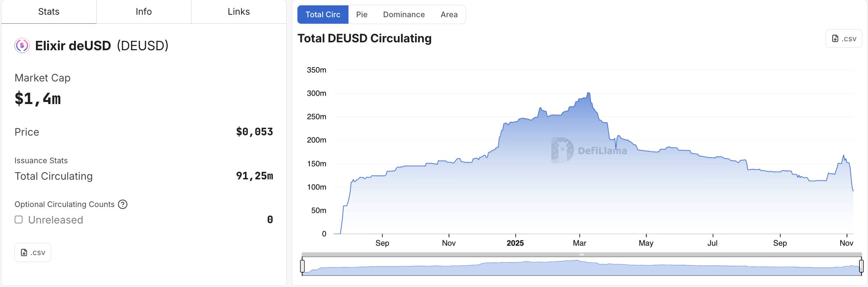The height and width of the screenshot is (287, 868).
Task: Export chart data via the .csv icon
Action: (x=844, y=38)
